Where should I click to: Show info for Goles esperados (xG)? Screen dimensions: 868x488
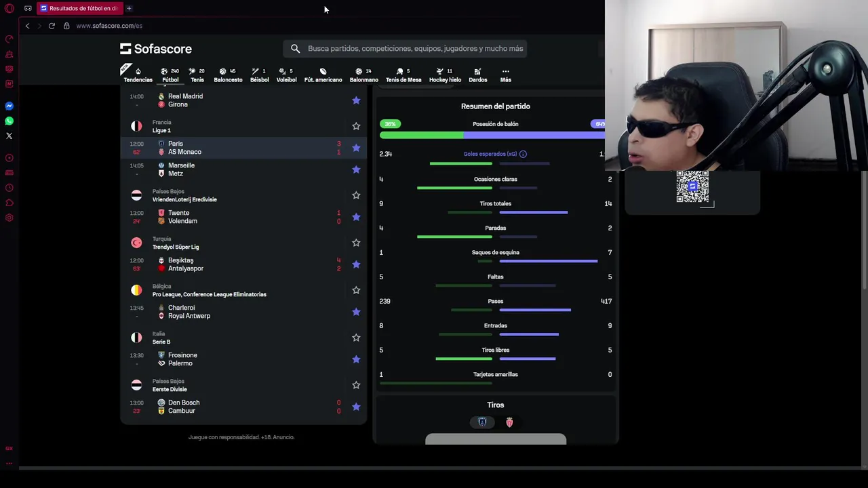(x=523, y=154)
